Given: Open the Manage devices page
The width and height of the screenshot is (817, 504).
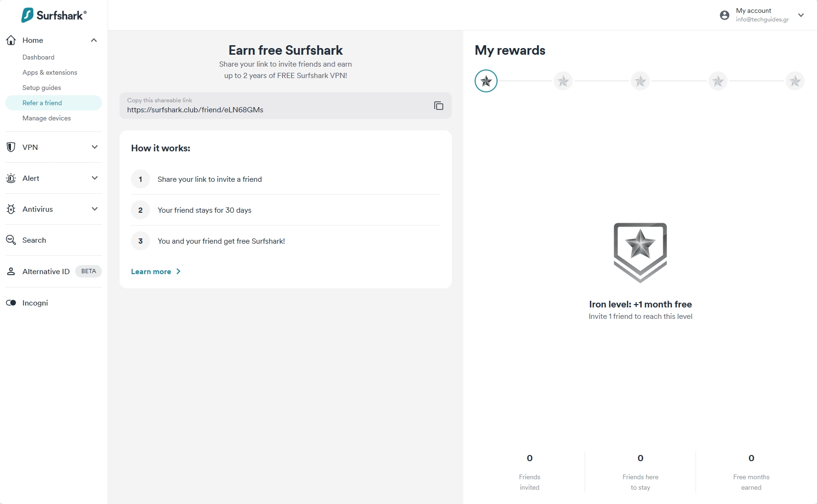Looking at the screenshot, I should pyautogui.click(x=46, y=118).
